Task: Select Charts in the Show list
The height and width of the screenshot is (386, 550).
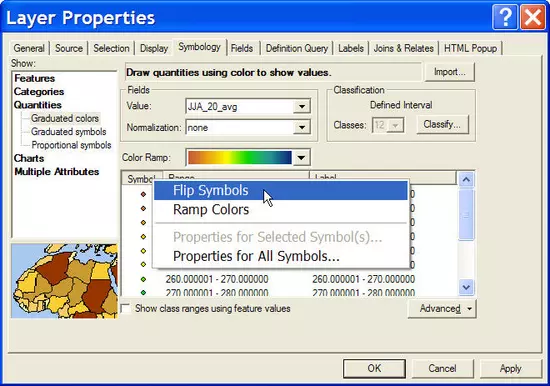Action: point(29,158)
